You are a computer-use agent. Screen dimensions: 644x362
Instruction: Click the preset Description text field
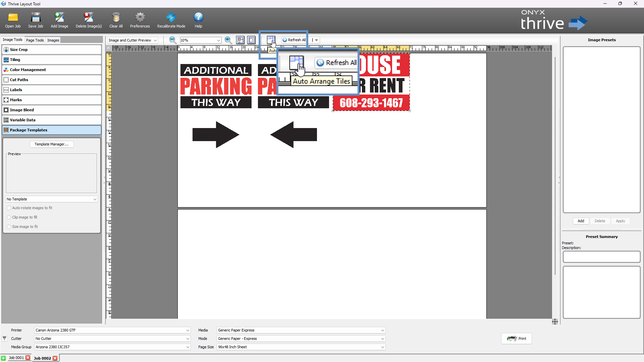[602, 257]
